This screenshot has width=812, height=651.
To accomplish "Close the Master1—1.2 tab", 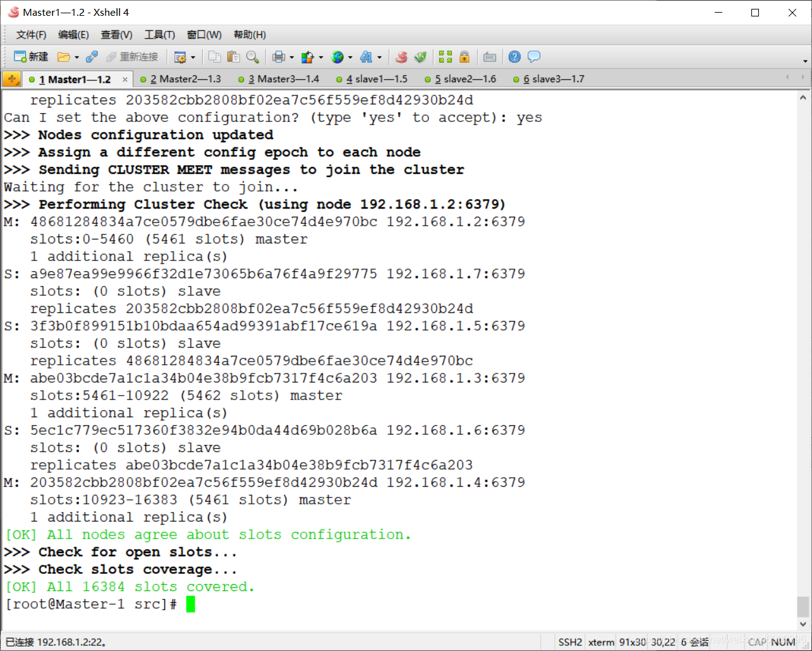I will (125, 80).
